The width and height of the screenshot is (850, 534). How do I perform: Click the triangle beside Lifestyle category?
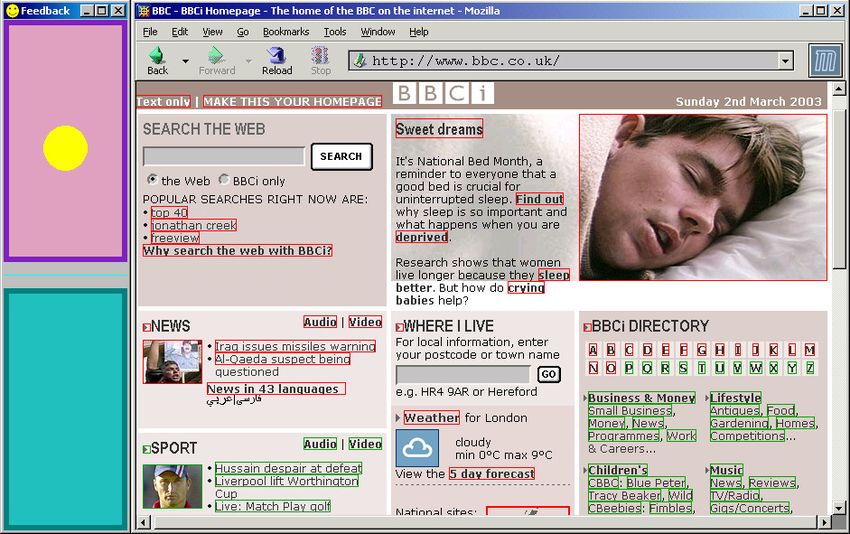[707, 398]
